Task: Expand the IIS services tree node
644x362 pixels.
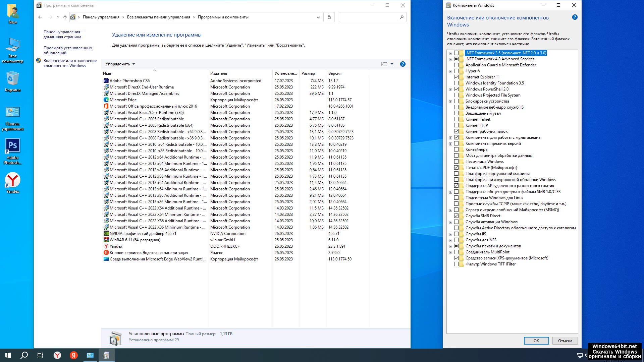Action: 450,234
